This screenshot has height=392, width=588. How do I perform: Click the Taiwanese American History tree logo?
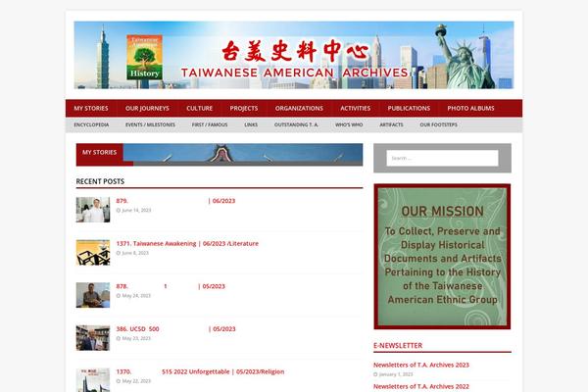[144, 57]
